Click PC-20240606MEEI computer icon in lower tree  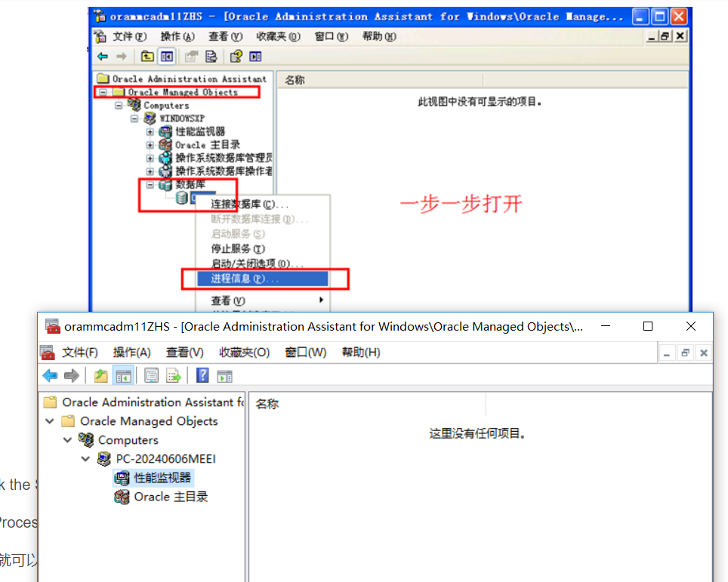point(104,459)
